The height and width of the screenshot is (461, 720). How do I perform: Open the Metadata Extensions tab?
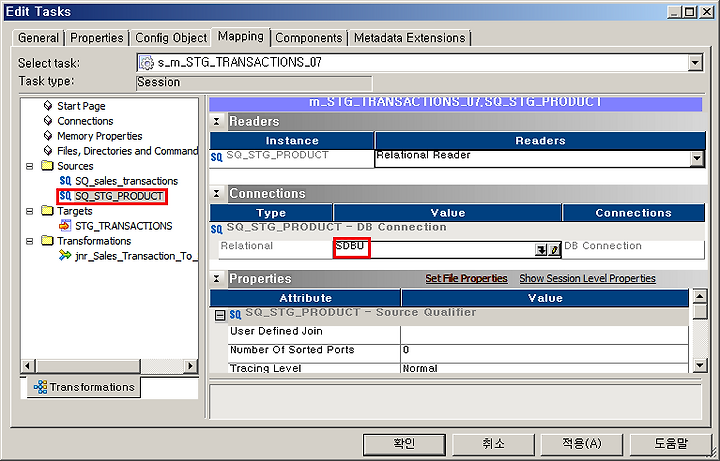pyautogui.click(x=410, y=38)
